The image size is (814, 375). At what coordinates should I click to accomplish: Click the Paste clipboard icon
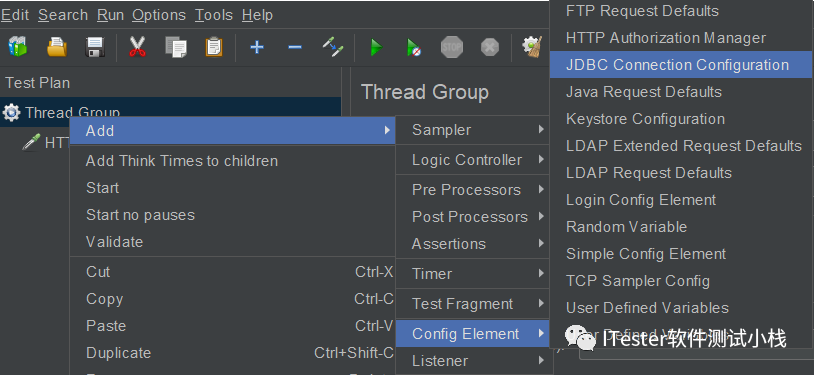click(214, 47)
